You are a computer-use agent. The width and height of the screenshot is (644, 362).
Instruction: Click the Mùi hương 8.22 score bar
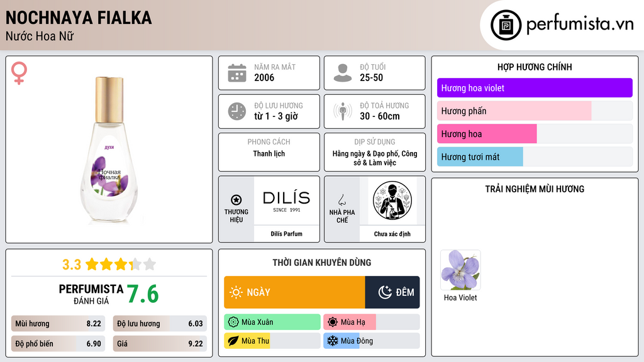(58, 324)
